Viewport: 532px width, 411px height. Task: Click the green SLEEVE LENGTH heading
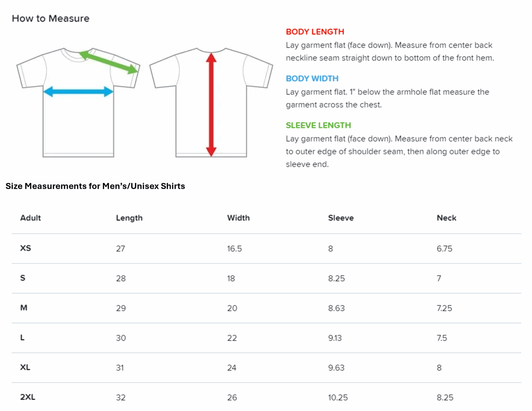(x=318, y=125)
